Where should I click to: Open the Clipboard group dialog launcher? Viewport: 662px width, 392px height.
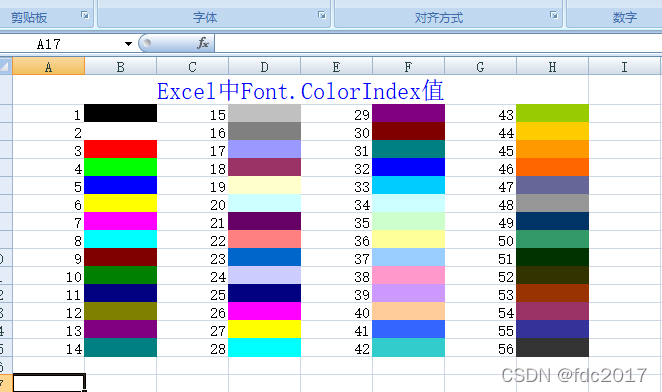tap(85, 15)
